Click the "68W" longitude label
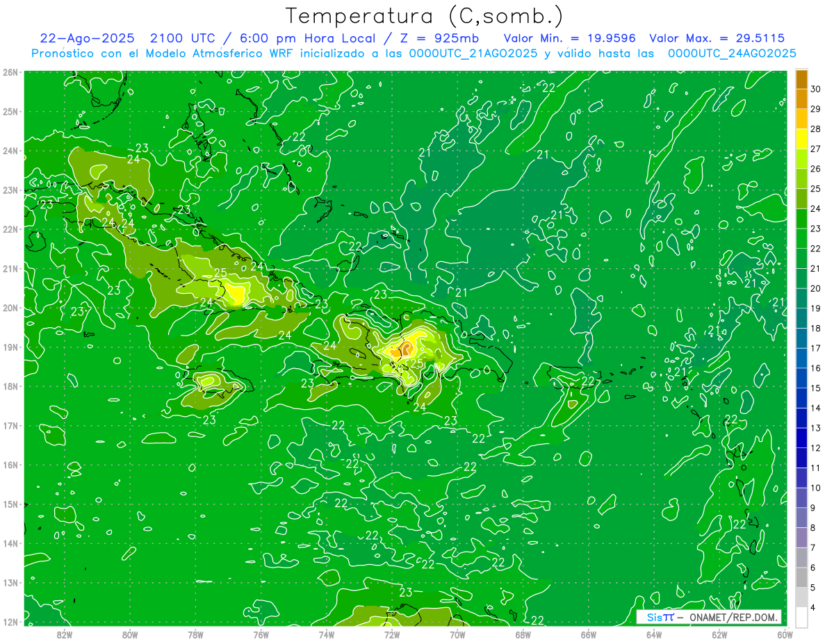Viewport: 834px width, 644px height. point(523,634)
